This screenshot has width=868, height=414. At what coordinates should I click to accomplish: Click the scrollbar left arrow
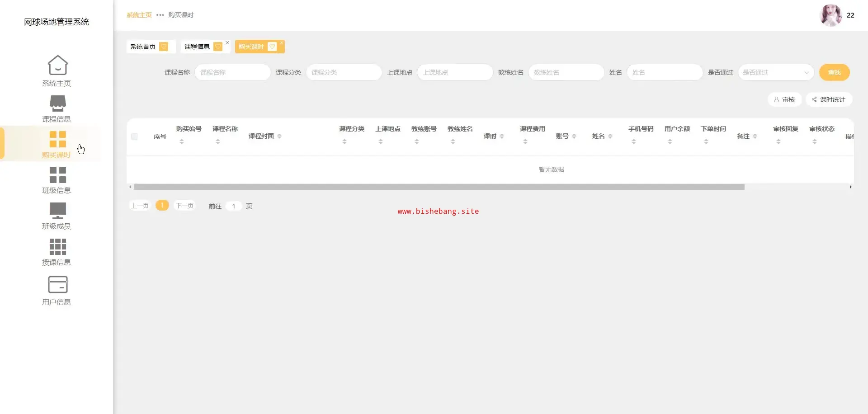[130, 187]
